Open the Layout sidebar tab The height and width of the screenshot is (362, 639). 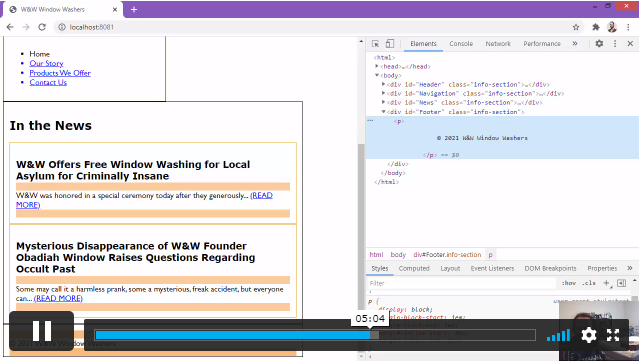[x=450, y=268]
